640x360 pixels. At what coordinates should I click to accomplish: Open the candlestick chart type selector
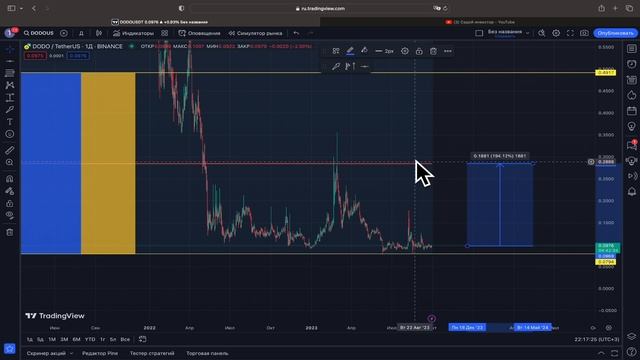coord(99,33)
